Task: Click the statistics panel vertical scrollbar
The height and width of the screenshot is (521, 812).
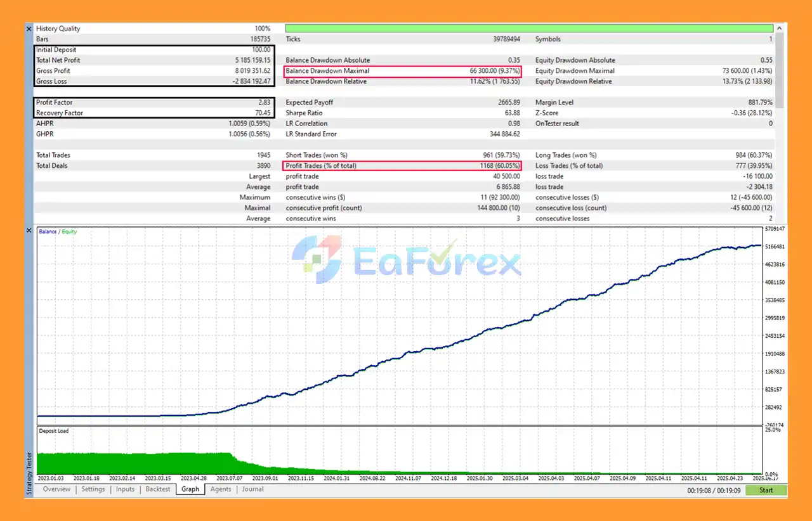Action: (781, 70)
